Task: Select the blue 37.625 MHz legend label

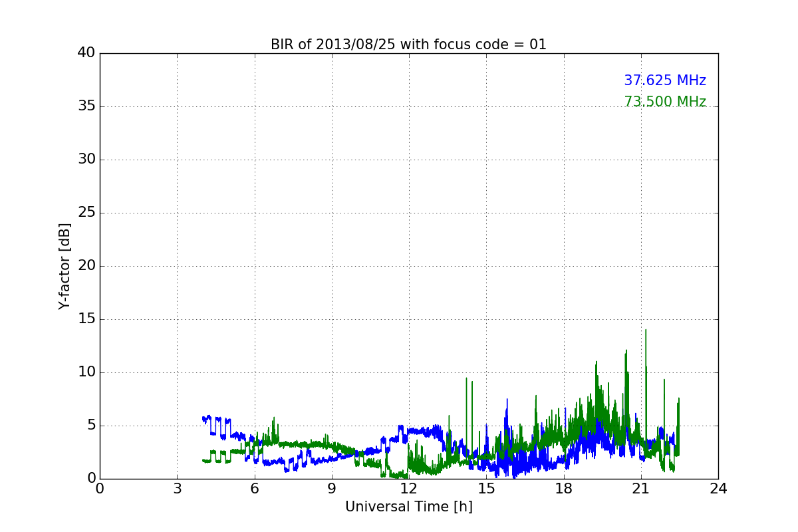Action: [665, 80]
